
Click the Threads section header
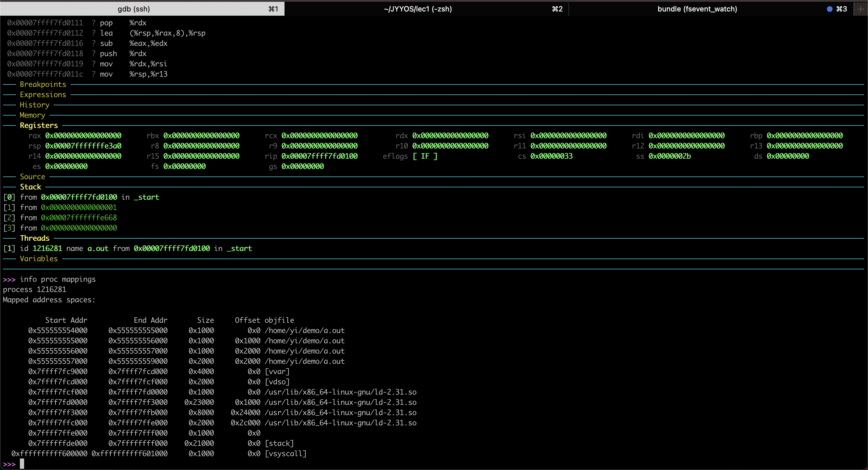pyautogui.click(x=34, y=238)
